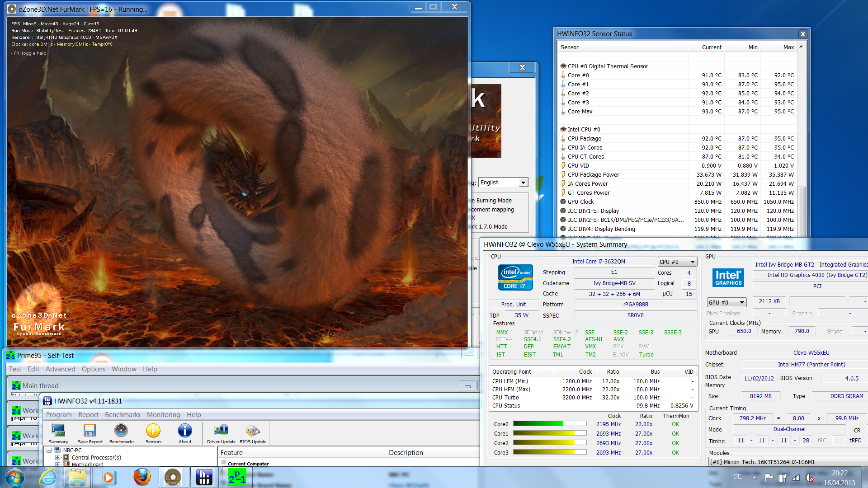Image resolution: width=868 pixels, height=488 pixels.
Task: Open the HWiNFO32 taskbar icon
Action: click(x=204, y=477)
